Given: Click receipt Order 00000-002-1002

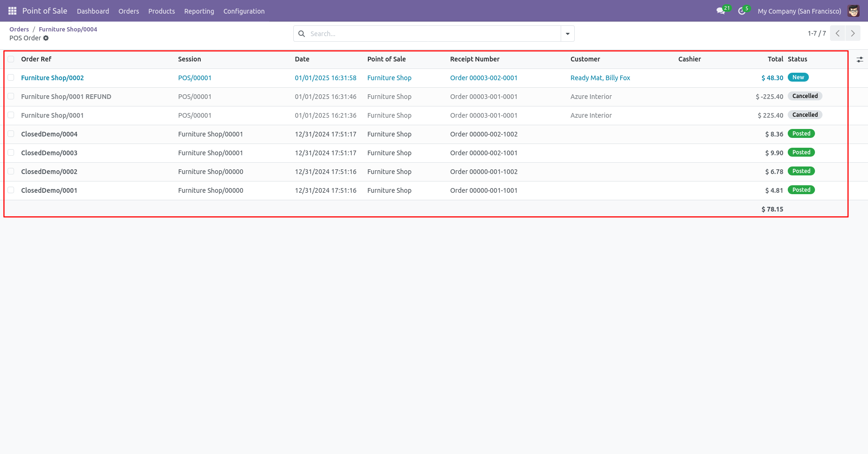Looking at the screenshot, I should click(x=484, y=134).
